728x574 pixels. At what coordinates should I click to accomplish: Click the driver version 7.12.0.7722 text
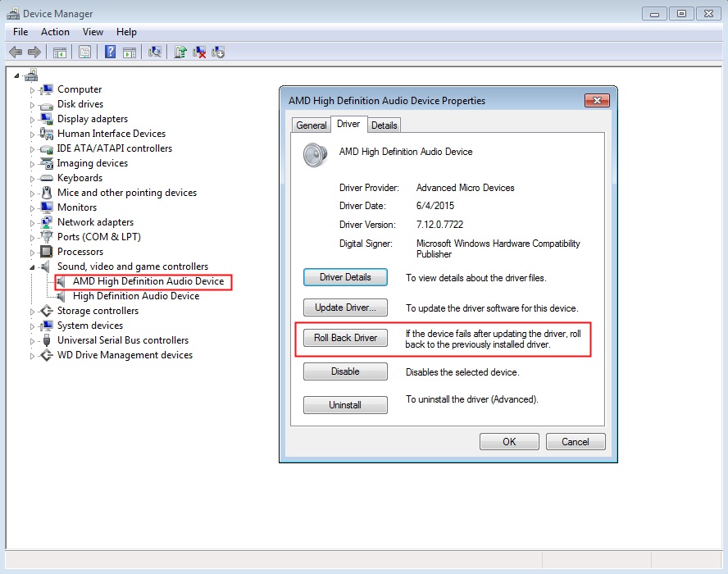point(439,225)
